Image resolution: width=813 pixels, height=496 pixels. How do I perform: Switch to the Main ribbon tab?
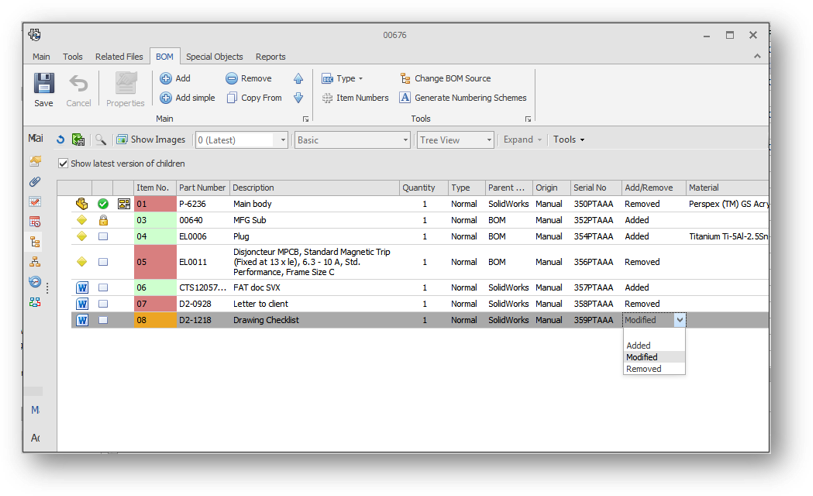(x=41, y=56)
